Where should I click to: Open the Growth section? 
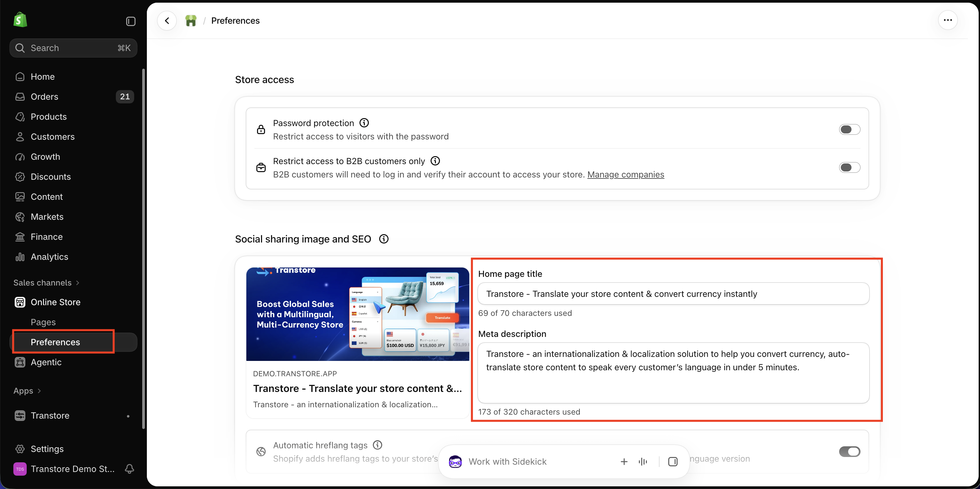(x=73, y=157)
